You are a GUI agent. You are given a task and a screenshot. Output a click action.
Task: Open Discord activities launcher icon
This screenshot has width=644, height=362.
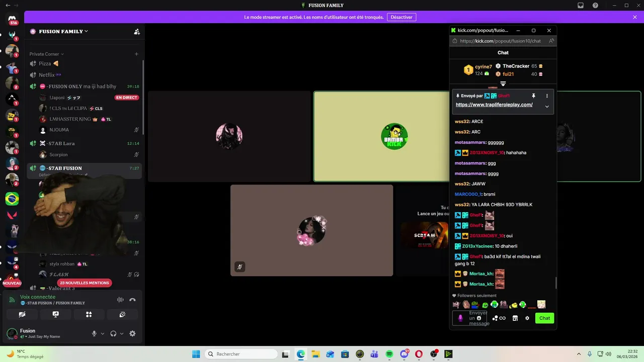pyautogui.click(x=89, y=314)
